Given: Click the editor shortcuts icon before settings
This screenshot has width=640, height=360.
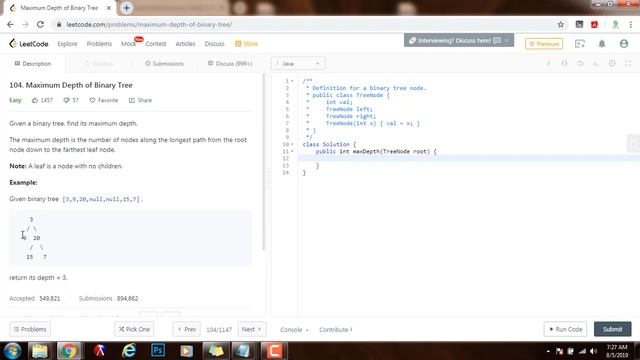Looking at the screenshot, I should click(x=596, y=63).
